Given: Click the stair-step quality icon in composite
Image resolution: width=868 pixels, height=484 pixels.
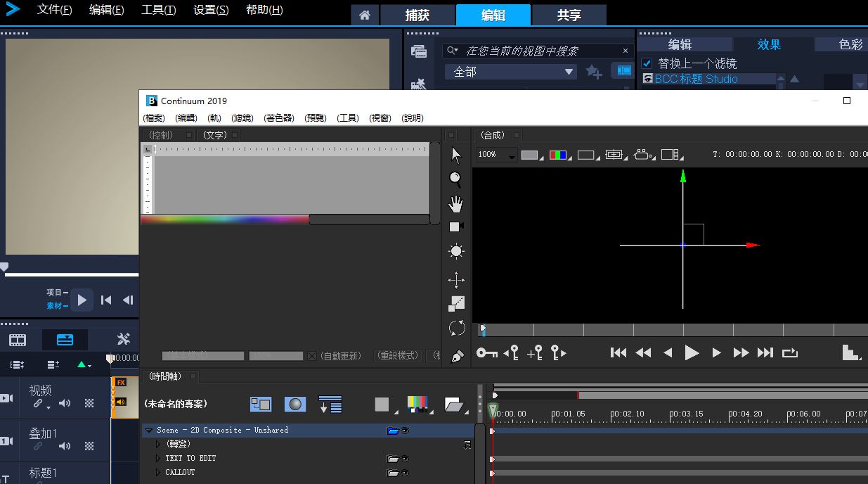Looking at the screenshot, I should click(851, 352).
